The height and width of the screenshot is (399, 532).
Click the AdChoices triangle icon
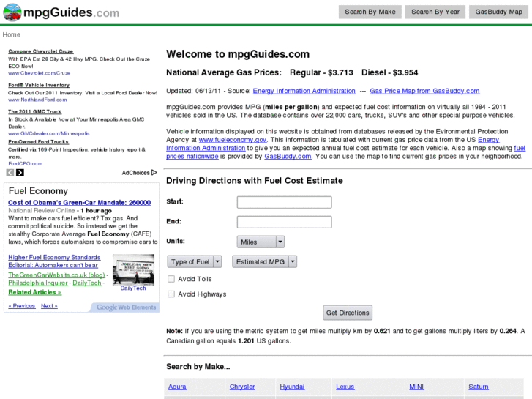pyautogui.click(x=154, y=173)
